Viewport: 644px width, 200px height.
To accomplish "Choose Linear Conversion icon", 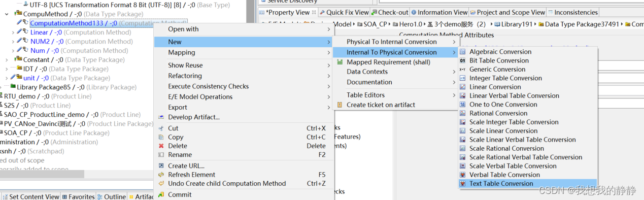I will click(x=462, y=87).
